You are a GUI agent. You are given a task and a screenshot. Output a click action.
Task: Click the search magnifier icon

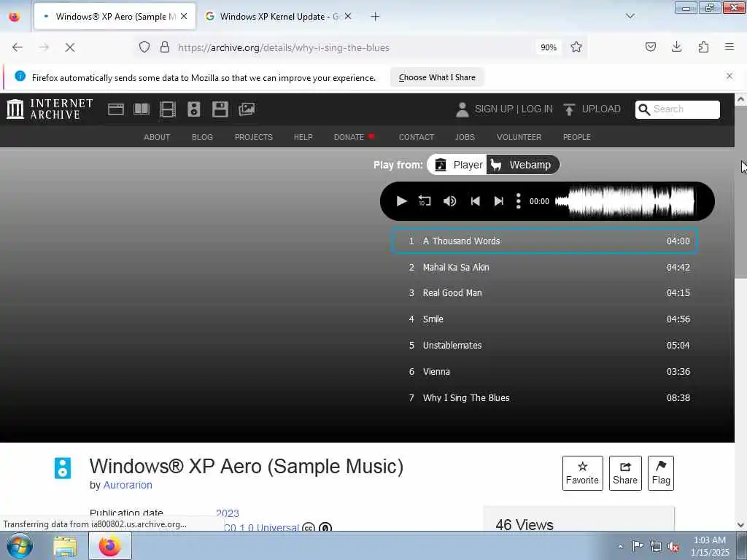644,109
